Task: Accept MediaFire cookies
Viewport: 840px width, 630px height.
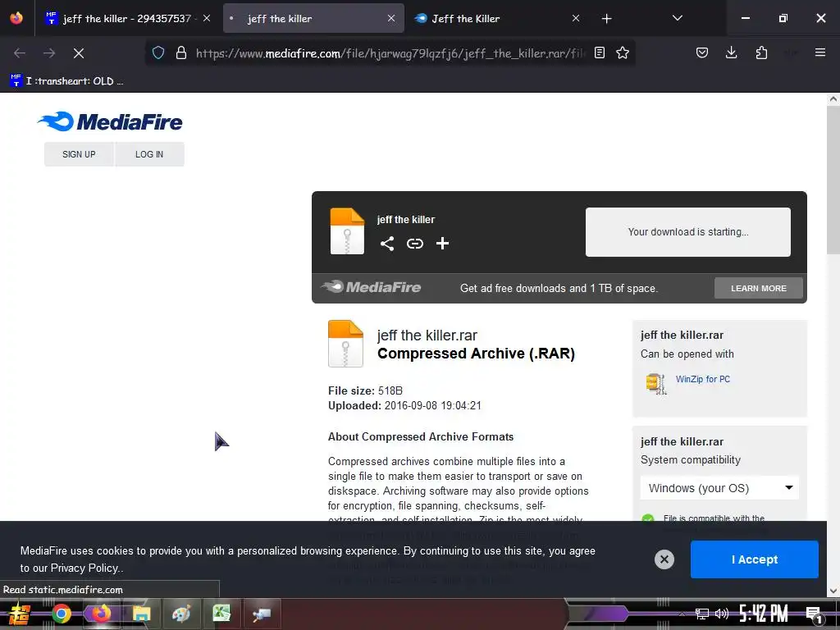Action: [x=754, y=559]
